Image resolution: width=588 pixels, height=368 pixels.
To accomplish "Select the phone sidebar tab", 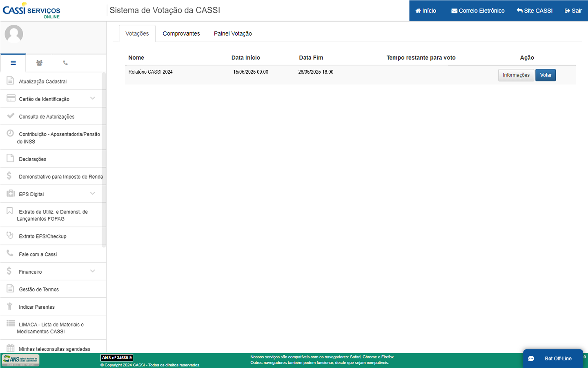I will (65, 63).
